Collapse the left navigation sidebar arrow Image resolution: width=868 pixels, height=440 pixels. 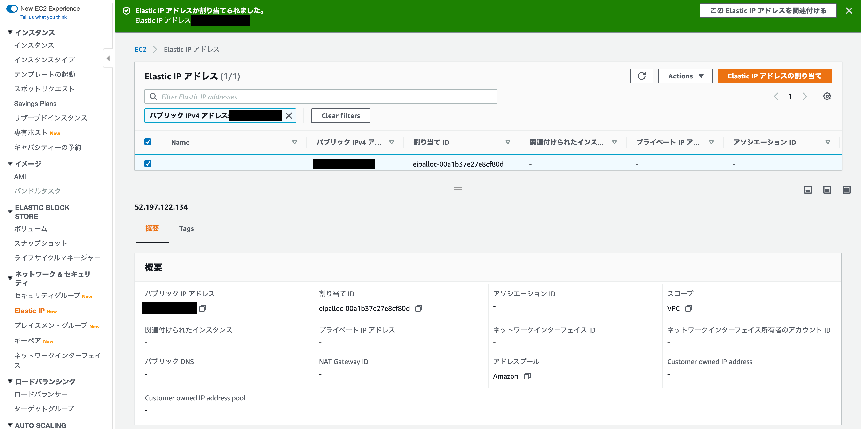108,59
